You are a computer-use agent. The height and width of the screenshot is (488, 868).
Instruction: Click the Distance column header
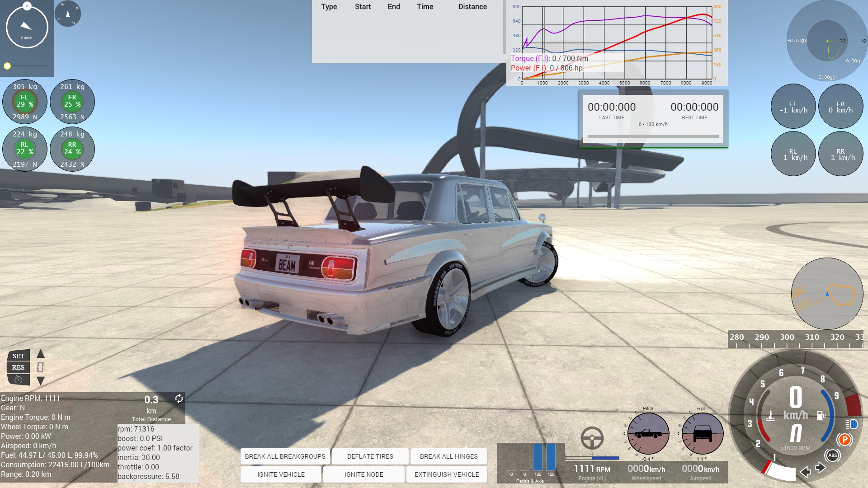pos(472,7)
